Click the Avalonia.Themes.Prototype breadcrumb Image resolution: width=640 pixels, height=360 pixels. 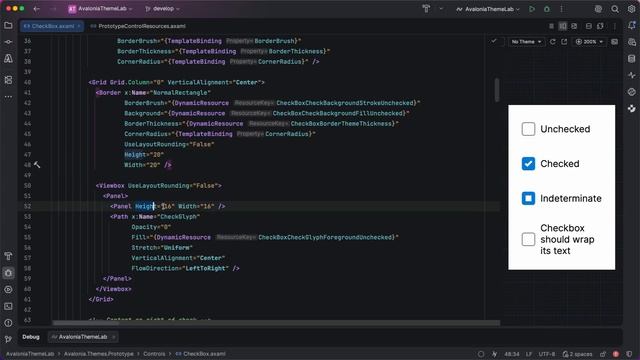tap(98, 354)
